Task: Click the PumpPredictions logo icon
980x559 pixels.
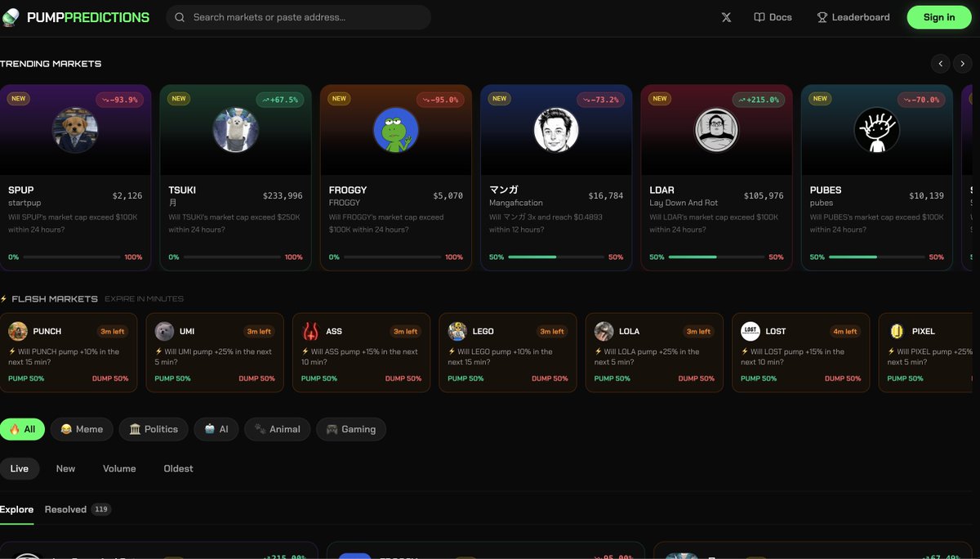Action: [10, 17]
